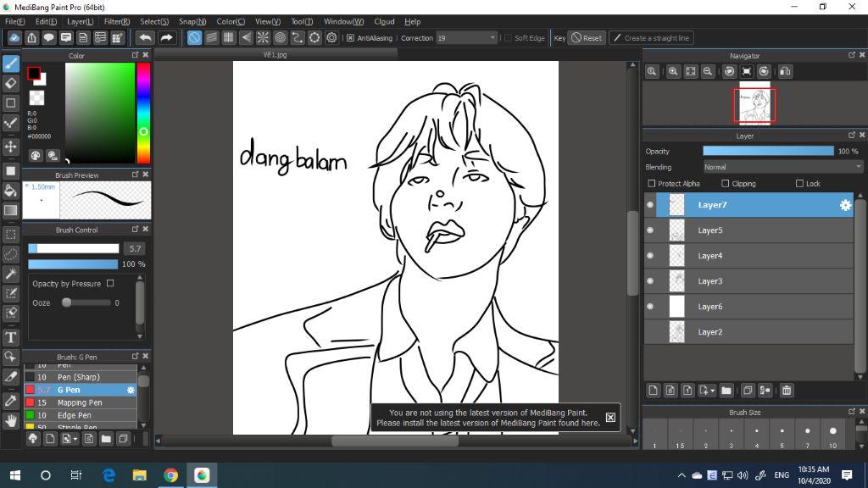Open snap settings gear icon

coord(331,37)
